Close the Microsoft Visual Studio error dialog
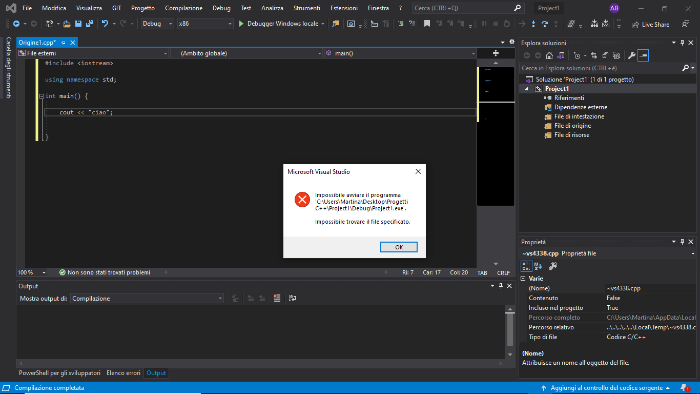700x394 pixels. pos(418,171)
